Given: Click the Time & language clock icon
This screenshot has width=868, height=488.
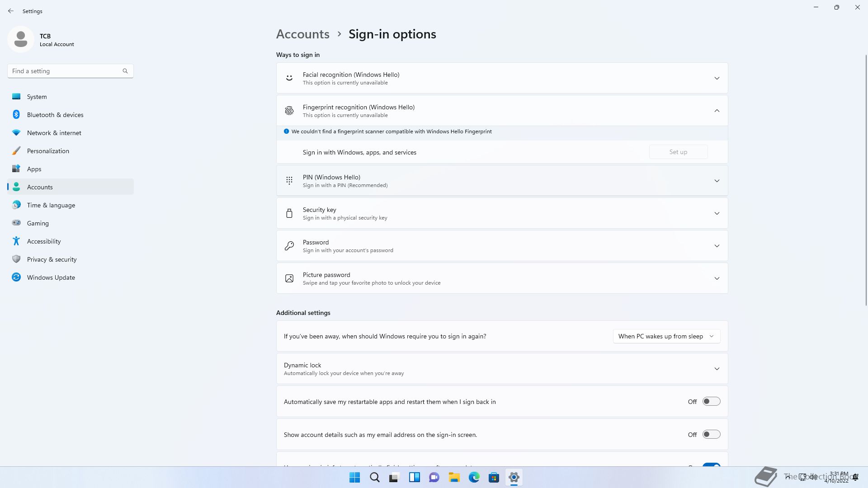Looking at the screenshot, I should click(16, 205).
